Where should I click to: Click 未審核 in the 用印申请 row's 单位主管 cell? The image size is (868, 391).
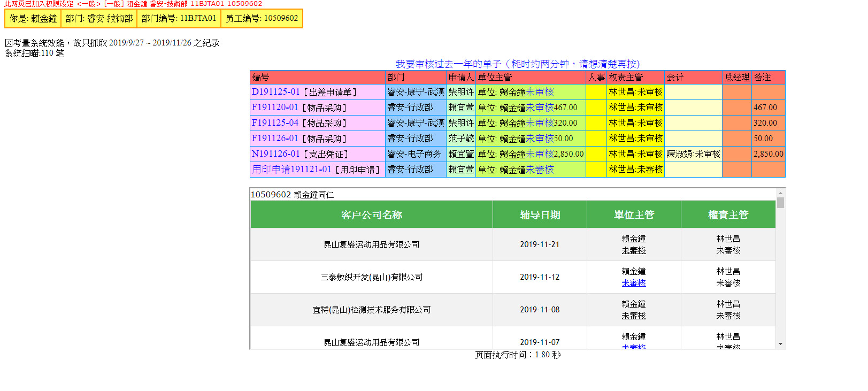[x=540, y=170]
